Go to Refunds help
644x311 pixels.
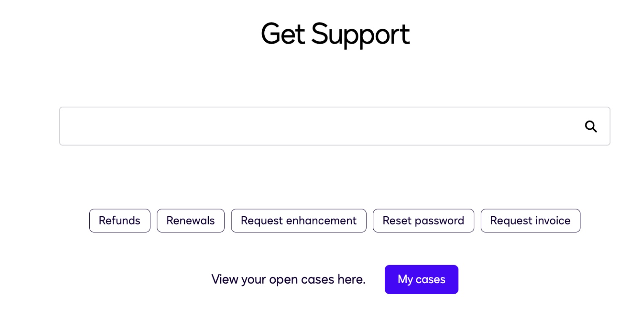tap(120, 221)
